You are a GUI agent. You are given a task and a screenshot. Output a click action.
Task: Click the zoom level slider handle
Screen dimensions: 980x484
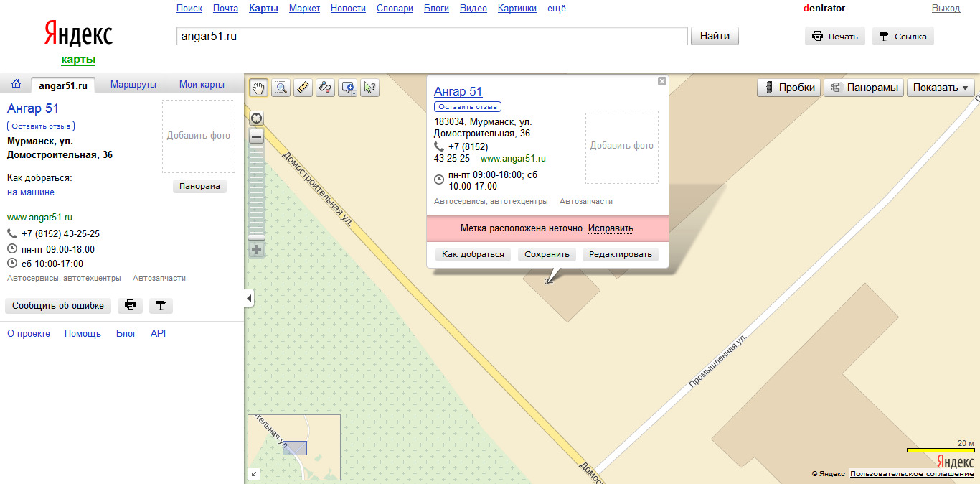(x=256, y=236)
